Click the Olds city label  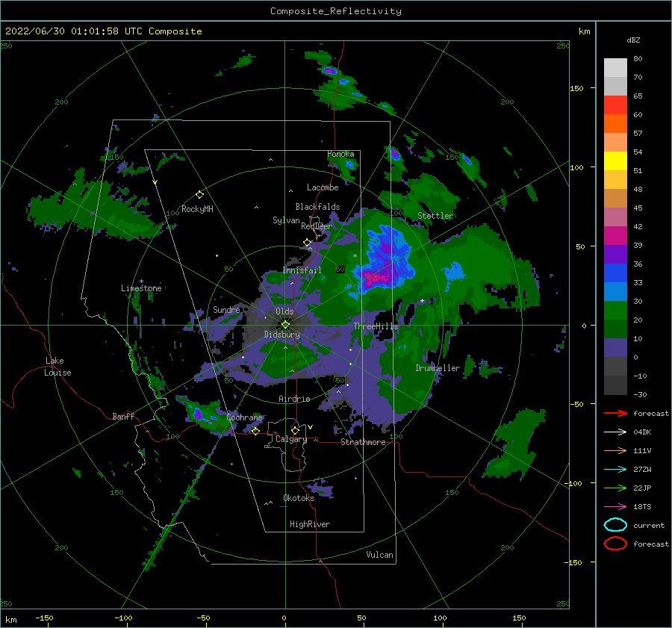coord(284,311)
